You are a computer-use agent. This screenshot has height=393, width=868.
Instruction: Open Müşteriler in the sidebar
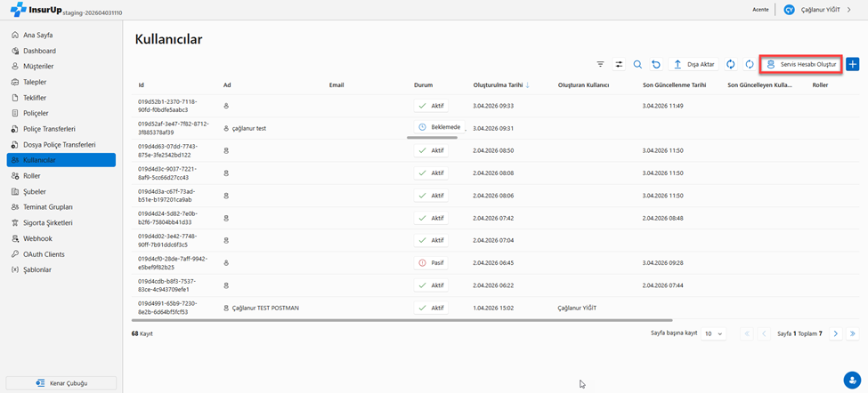click(38, 67)
